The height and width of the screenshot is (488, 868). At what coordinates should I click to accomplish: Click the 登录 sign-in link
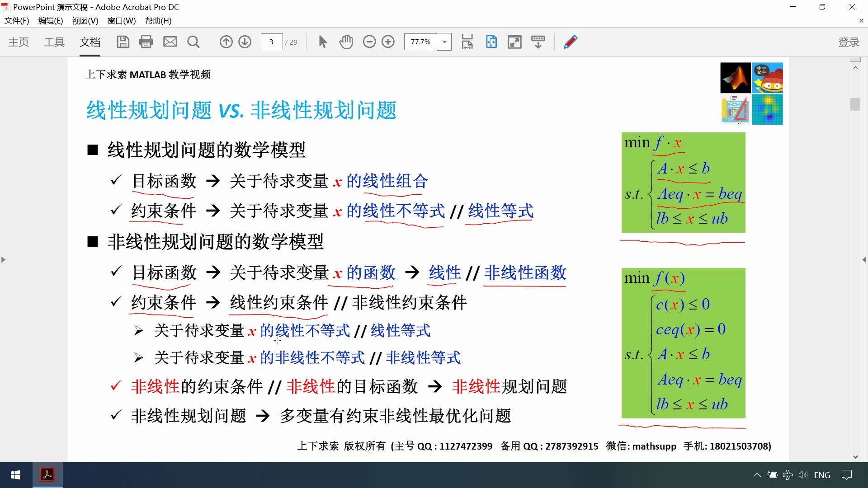point(849,42)
